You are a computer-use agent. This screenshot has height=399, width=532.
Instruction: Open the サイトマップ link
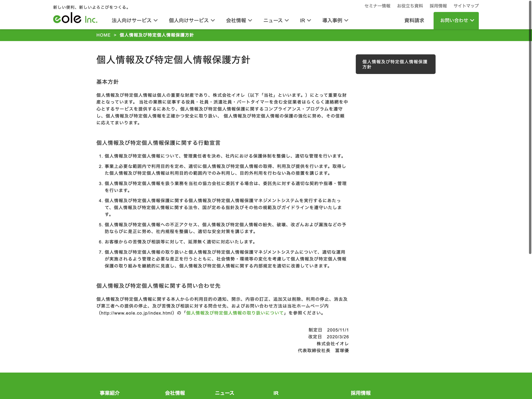(x=466, y=6)
